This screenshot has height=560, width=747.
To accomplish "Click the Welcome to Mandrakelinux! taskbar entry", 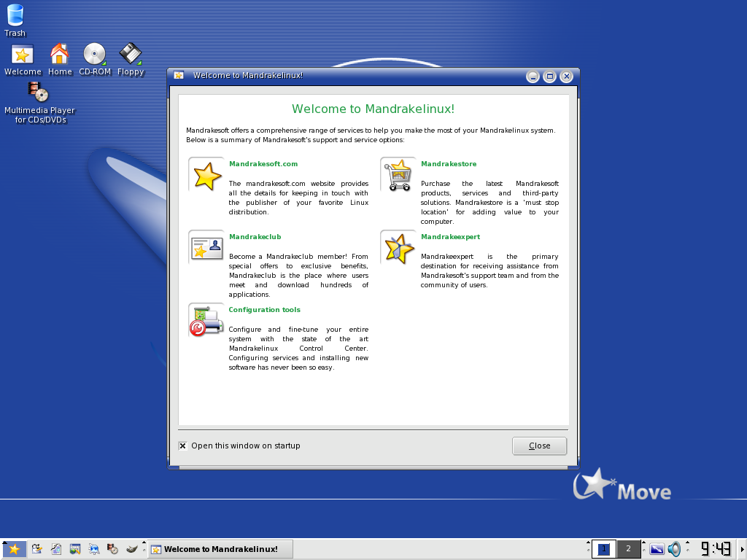I will click(220, 549).
